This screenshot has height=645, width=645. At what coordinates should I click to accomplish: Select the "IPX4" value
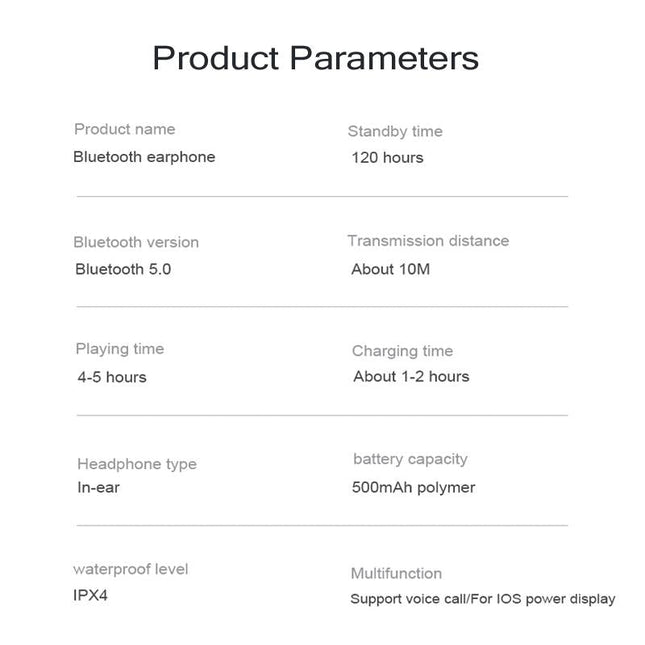tap(93, 595)
